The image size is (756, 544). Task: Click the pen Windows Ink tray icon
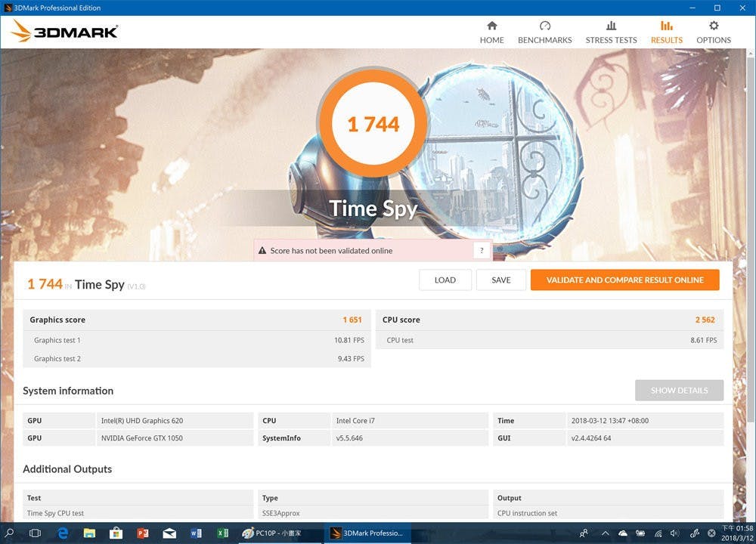coord(694,533)
